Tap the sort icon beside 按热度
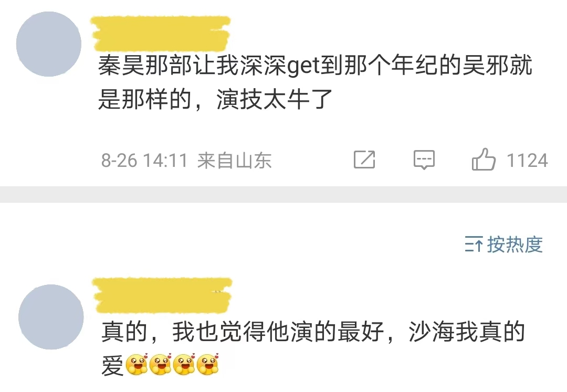This screenshot has width=567, height=392. [474, 244]
